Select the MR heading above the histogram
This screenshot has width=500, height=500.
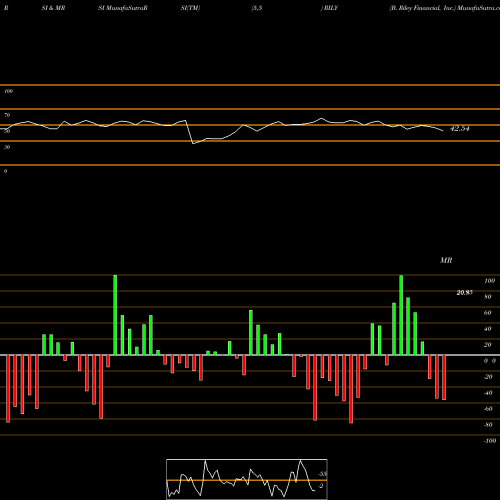pyautogui.click(x=446, y=260)
